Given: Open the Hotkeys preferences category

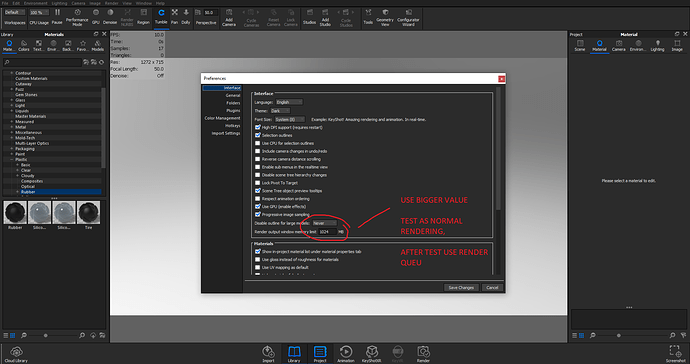Looking at the screenshot, I should point(233,125).
